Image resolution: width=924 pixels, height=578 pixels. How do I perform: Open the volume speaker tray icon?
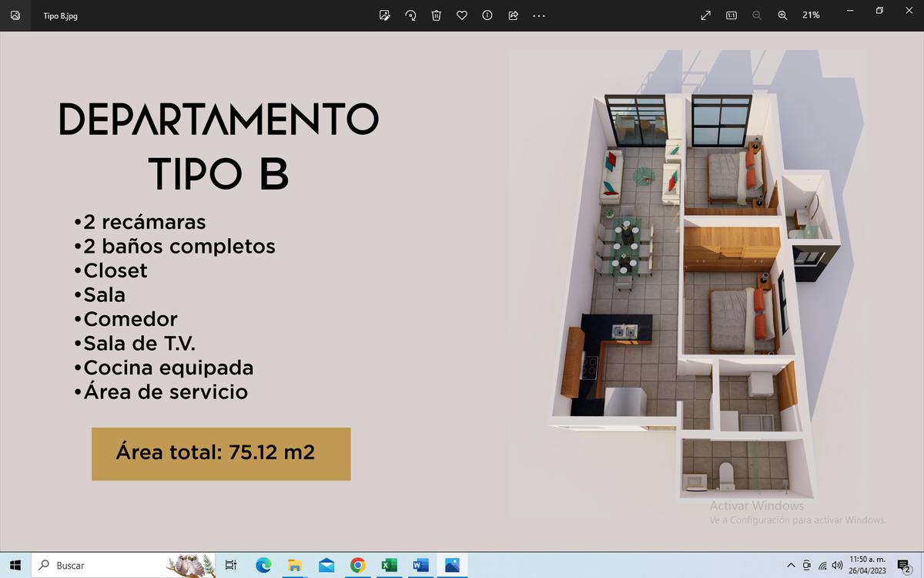[x=837, y=565]
